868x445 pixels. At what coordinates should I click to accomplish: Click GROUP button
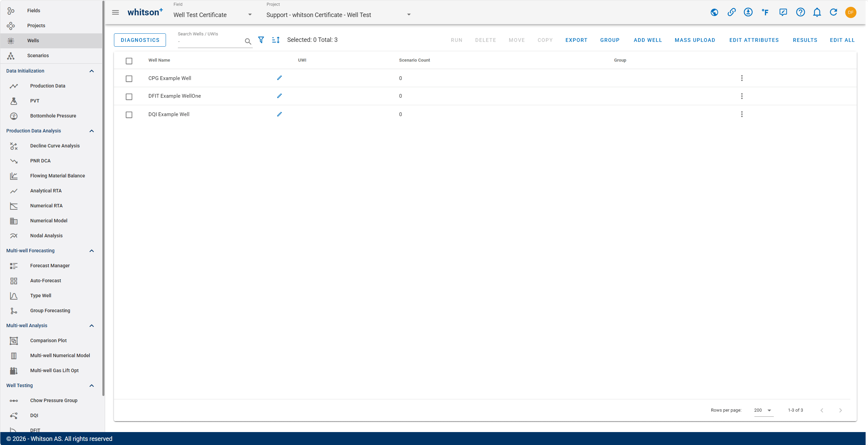click(610, 40)
